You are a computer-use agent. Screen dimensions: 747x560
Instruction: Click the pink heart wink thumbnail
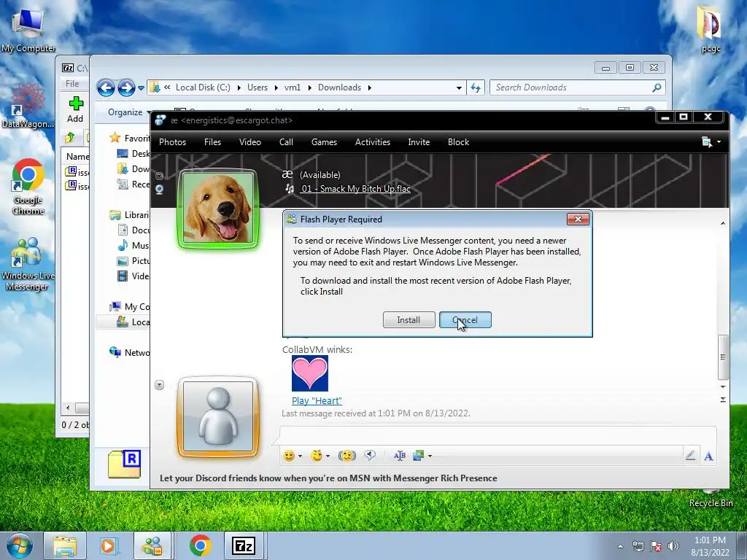[309, 373]
